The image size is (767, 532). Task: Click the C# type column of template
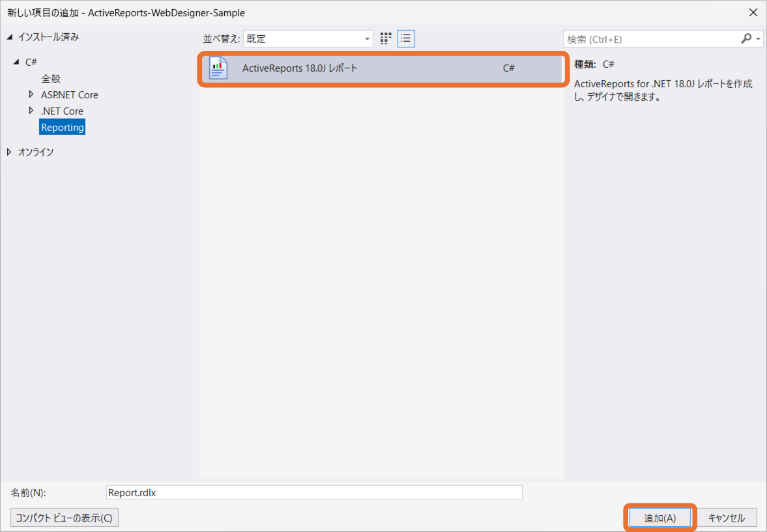pos(509,68)
